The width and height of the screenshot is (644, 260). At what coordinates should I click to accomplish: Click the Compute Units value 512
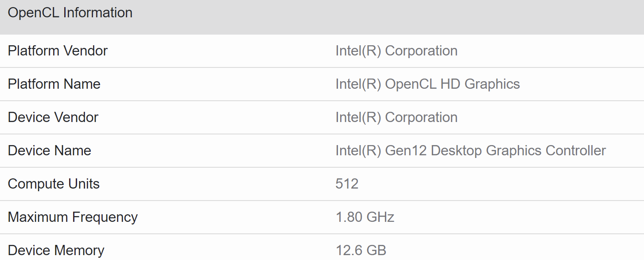tap(347, 184)
